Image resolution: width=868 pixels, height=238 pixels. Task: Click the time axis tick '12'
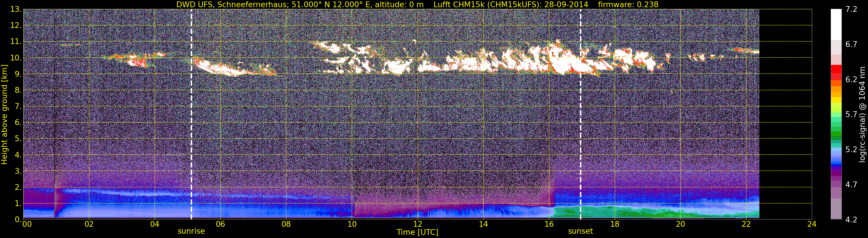pyautogui.click(x=417, y=224)
